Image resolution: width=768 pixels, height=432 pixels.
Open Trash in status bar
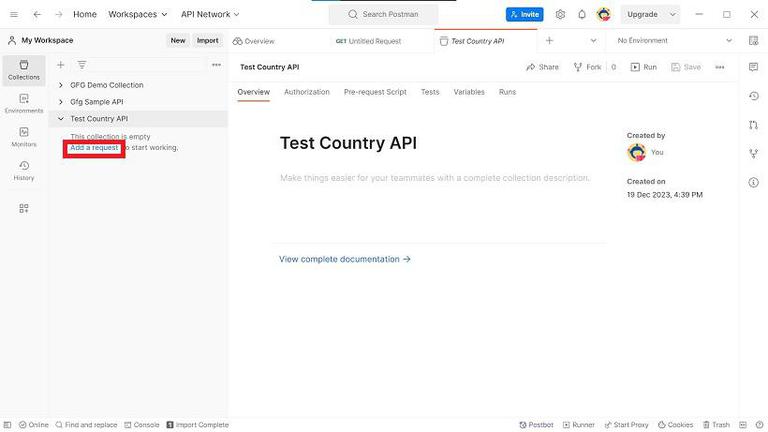(716, 425)
